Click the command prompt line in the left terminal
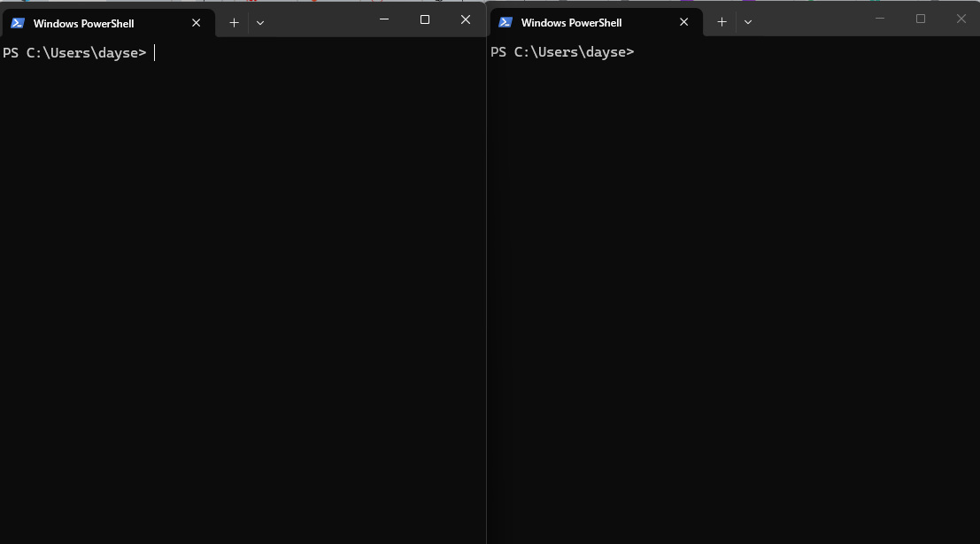This screenshot has width=980, height=544. pos(74,53)
